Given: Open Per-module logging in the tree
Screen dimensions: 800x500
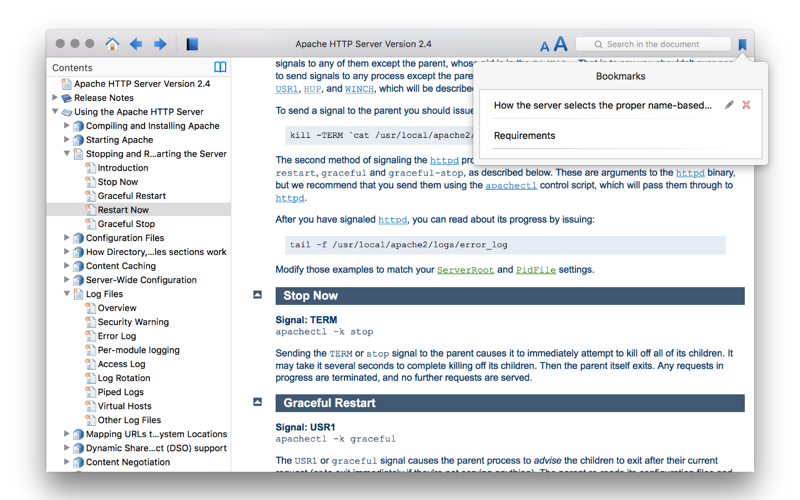Looking at the screenshot, I should (138, 350).
